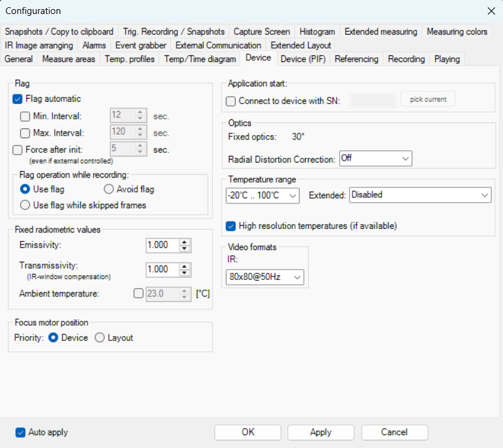The width and height of the screenshot is (503, 448).
Task: Open Device (PIF) tab
Action: (x=303, y=59)
